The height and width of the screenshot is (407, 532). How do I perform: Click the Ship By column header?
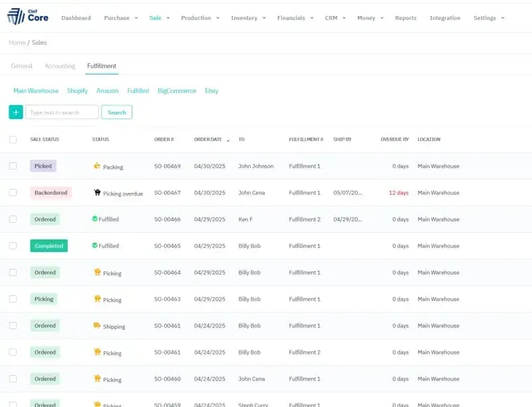342,140
